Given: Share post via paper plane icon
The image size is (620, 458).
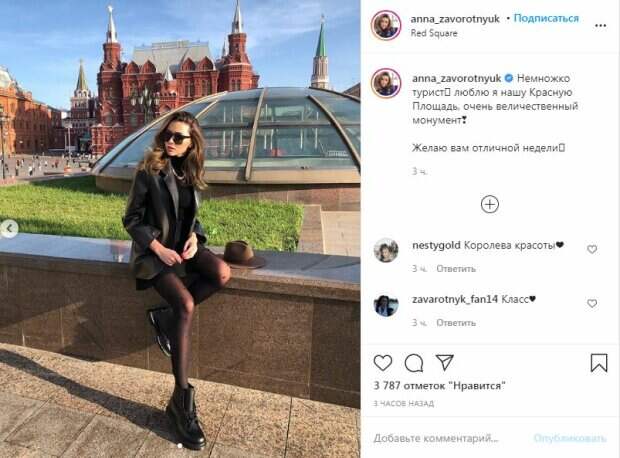Looking at the screenshot, I should (x=444, y=362).
